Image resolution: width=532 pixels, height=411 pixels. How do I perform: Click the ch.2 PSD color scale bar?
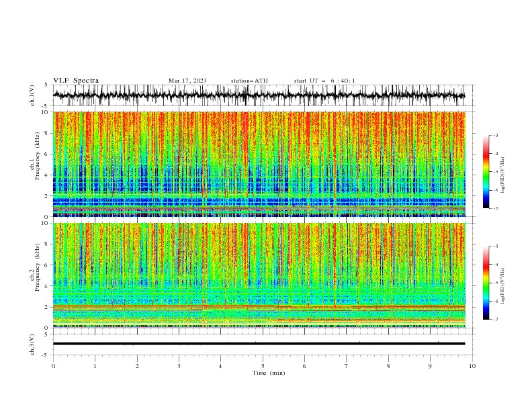tap(486, 283)
